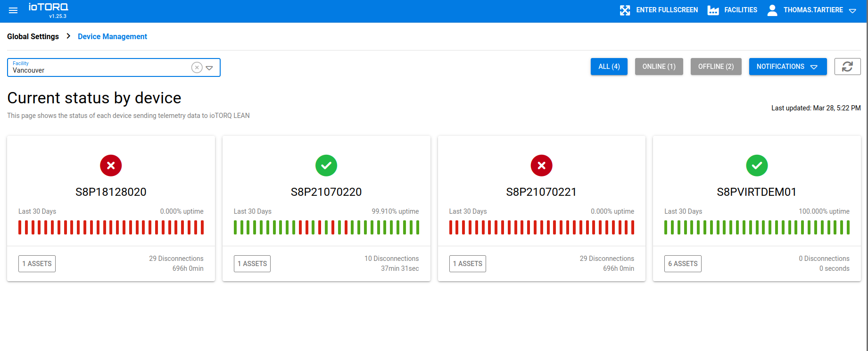Click the S8PVIRTDEM01 30-day uptime bar
Screen dimensions: 868x351
[x=757, y=227]
